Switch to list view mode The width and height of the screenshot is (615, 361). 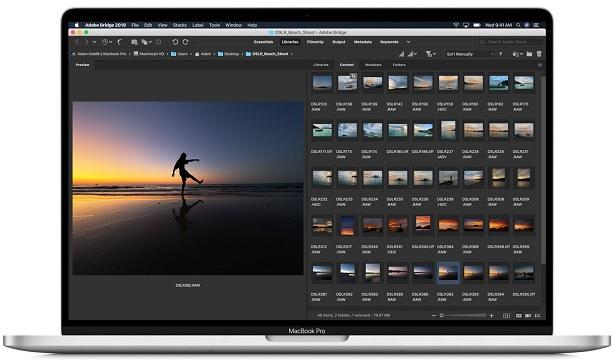(x=537, y=315)
